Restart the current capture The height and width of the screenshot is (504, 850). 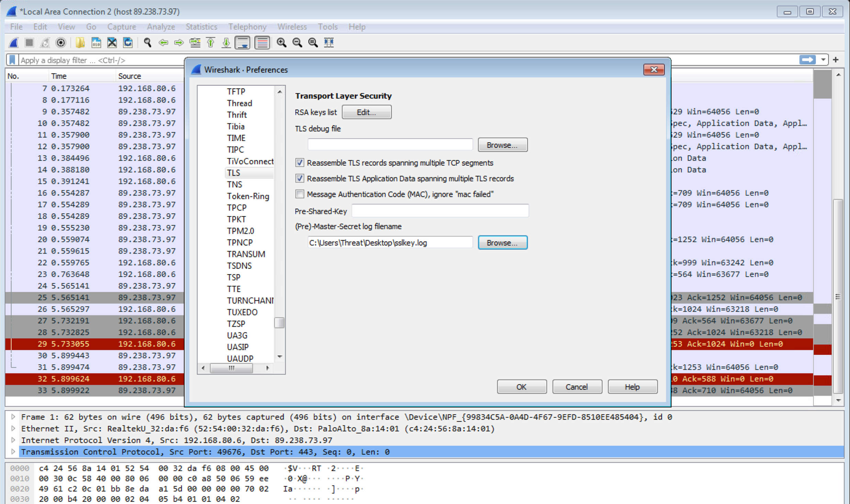pyautogui.click(x=45, y=43)
